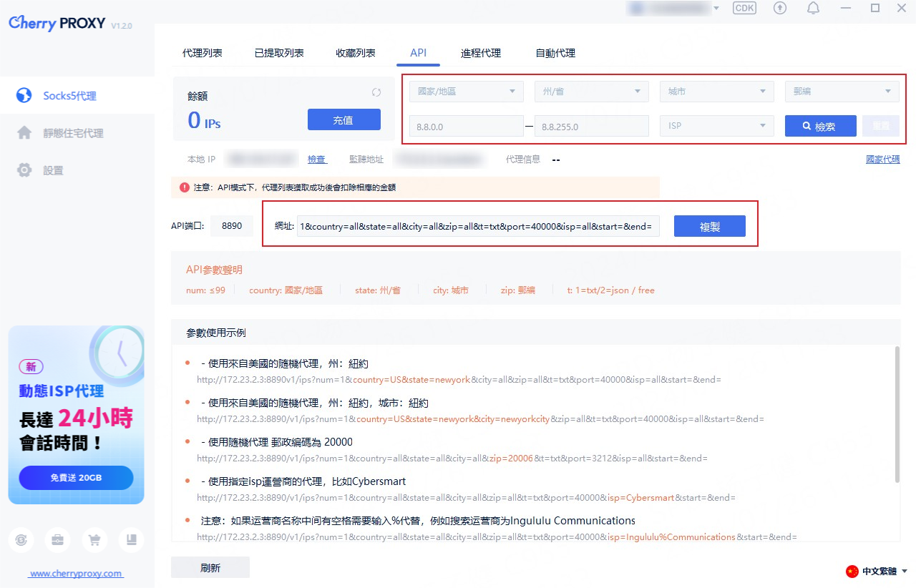916x588 pixels.
Task: Expand the 國家/地區 dropdown
Action: click(x=466, y=92)
